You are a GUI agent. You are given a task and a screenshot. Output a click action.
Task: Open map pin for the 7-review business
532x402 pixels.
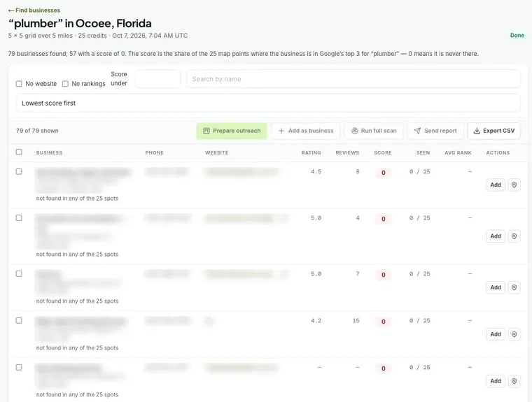pos(514,287)
